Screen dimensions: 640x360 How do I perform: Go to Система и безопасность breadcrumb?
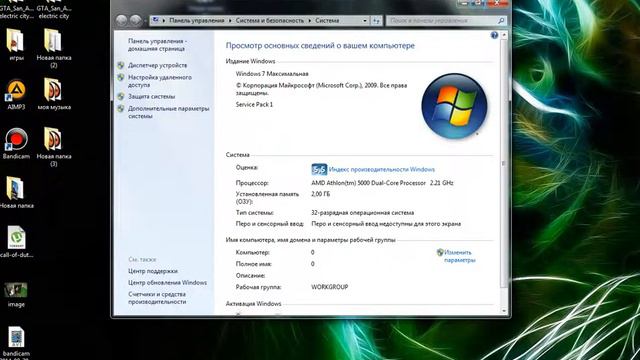(270, 20)
